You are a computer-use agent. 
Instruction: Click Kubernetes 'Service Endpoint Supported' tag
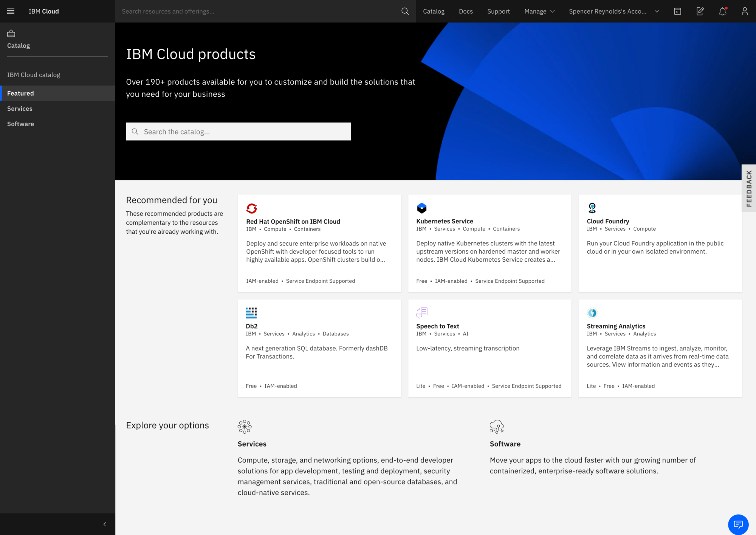coord(510,281)
